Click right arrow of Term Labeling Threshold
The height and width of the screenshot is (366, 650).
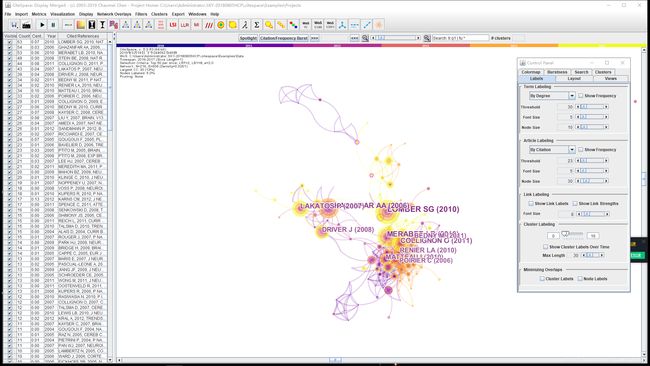(x=606, y=107)
